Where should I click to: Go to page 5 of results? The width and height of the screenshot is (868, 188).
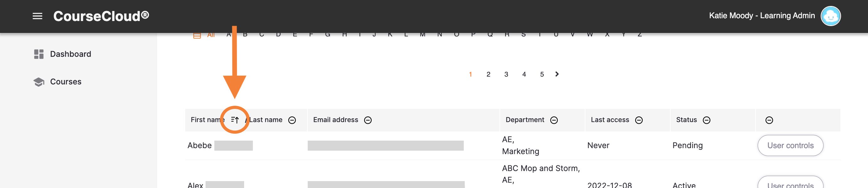(x=542, y=74)
